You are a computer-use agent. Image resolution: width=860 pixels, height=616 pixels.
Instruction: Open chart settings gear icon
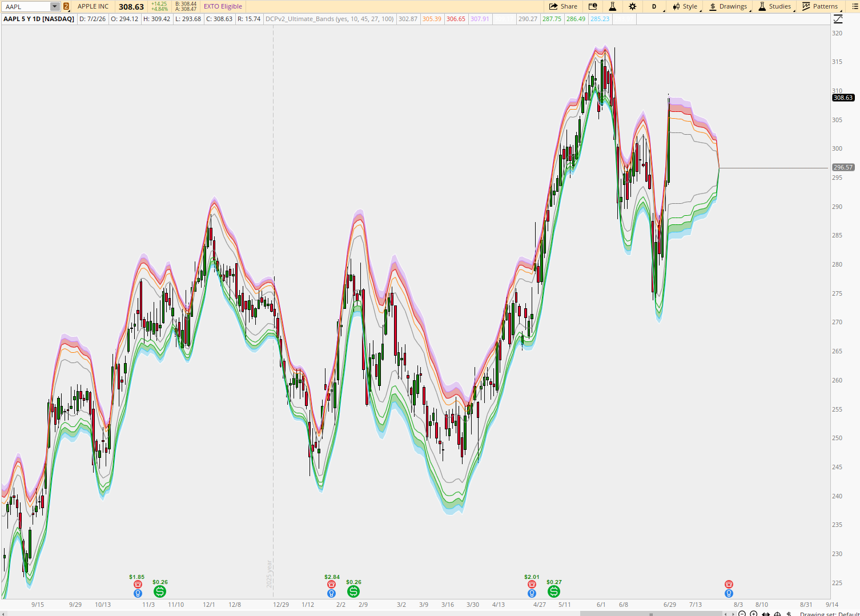point(632,6)
